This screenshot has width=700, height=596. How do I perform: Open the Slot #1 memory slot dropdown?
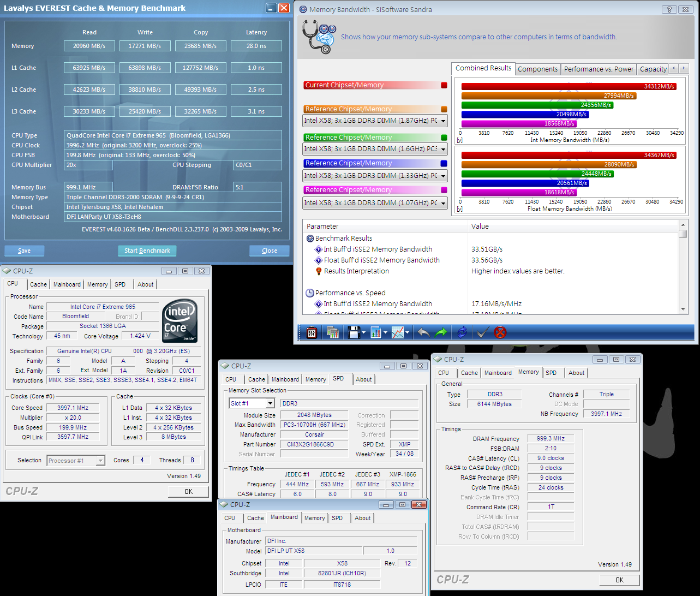(270, 403)
